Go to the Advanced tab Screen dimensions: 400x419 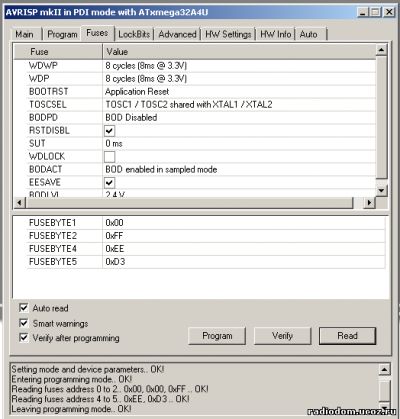coord(177,34)
